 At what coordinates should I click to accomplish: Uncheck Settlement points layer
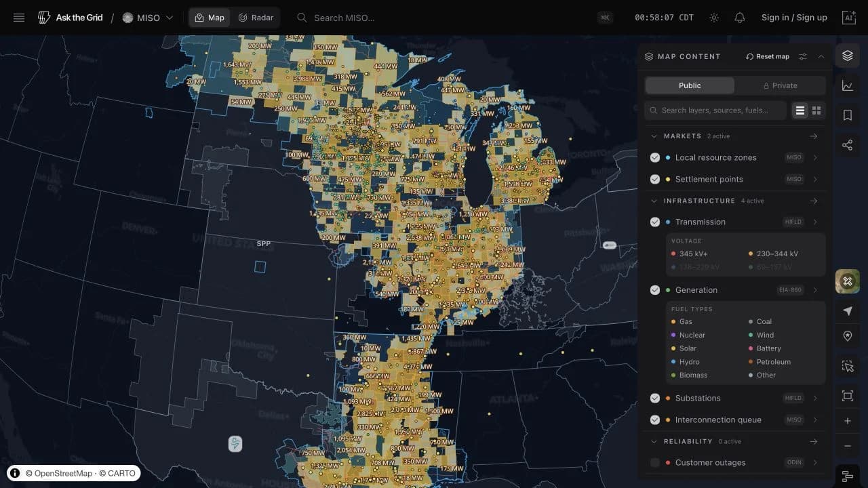pos(655,179)
